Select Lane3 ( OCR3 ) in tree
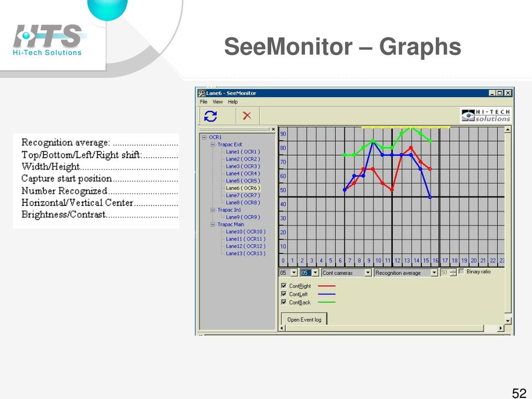 243,166
